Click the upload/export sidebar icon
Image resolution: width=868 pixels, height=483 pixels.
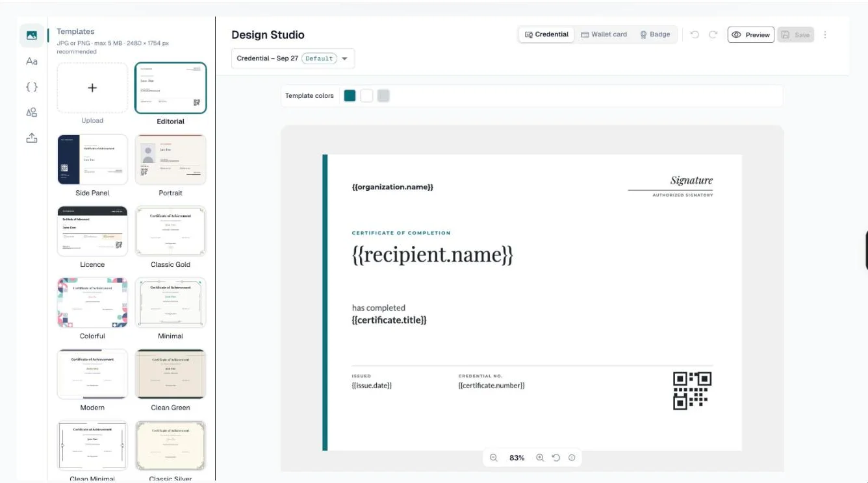(32, 138)
